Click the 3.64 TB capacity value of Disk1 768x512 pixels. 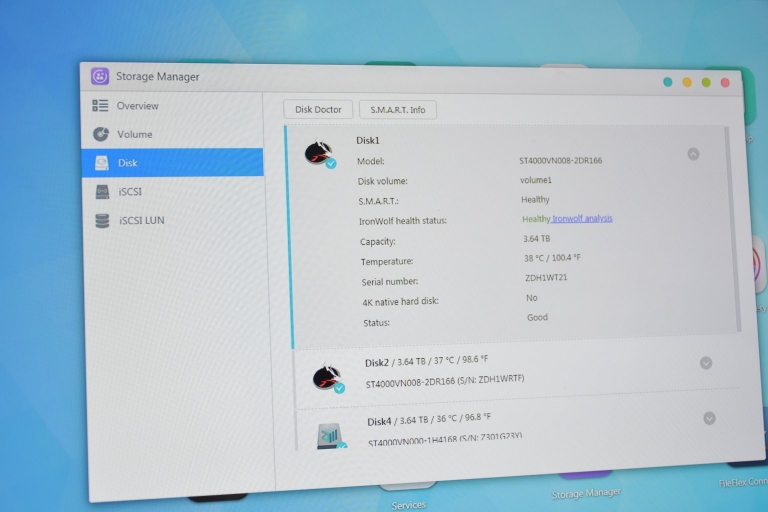536,239
